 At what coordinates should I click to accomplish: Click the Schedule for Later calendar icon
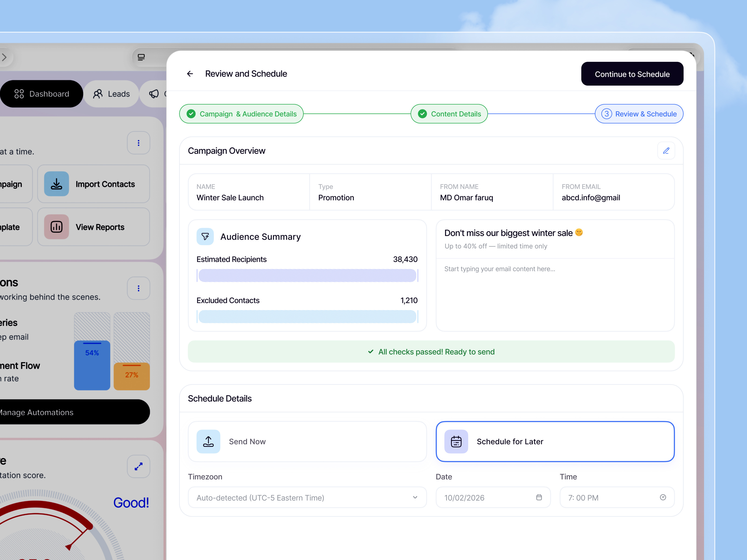pos(456,441)
